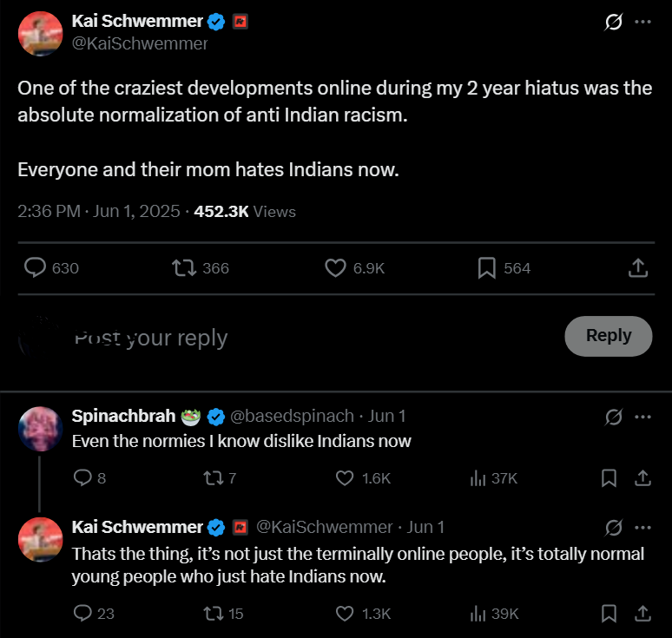Bookmark the main post with 564 bookmarks
This screenshot has height=638, width=672.
[487, 268]
